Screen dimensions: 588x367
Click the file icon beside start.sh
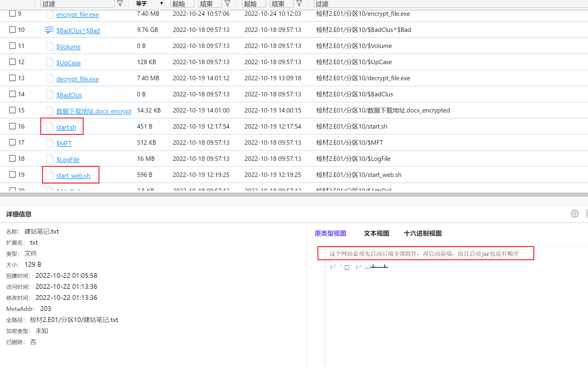[50, 127]
